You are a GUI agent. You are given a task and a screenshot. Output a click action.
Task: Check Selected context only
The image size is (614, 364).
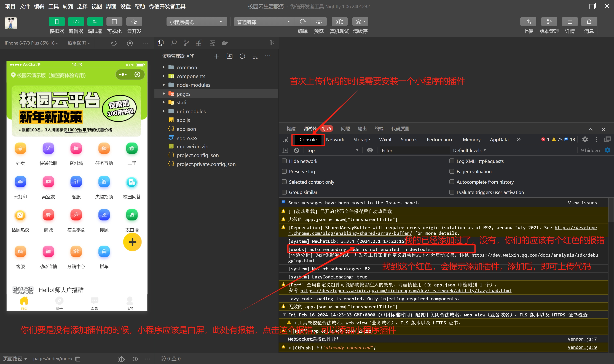coord(284,182)
